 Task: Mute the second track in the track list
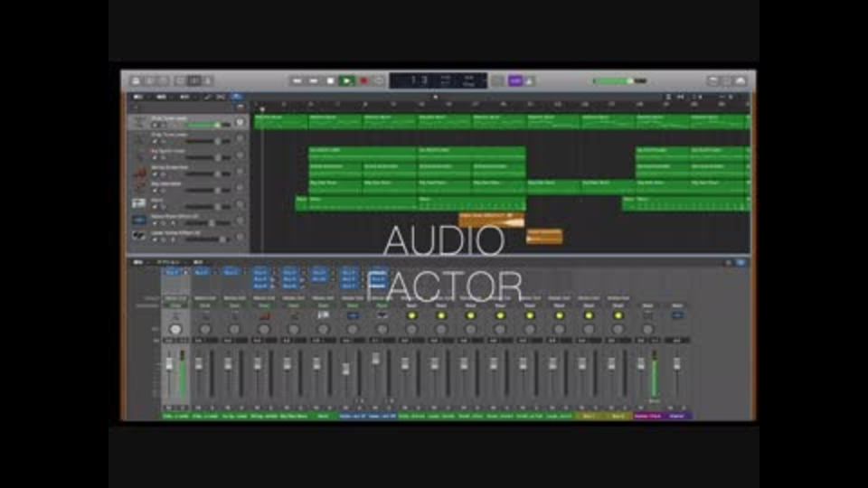(x=155, y=142)
